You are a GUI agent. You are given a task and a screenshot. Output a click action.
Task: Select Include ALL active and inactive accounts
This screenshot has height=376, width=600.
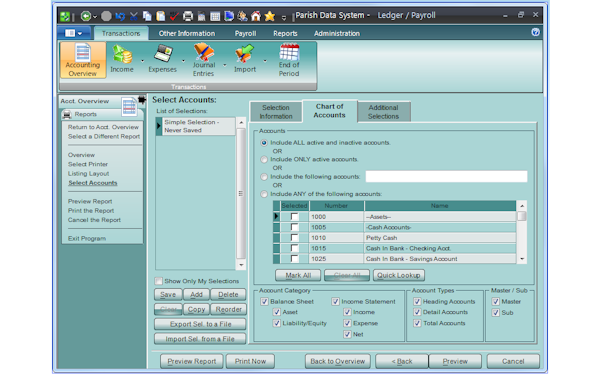coord(264,143)
